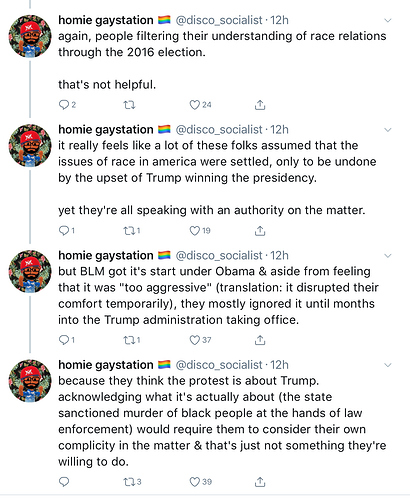The height and width of the screenshot is (500, 410).
Task: Open chevron menu on the BLM tweet
Action: pyautogui.click(x=388, y=256)
